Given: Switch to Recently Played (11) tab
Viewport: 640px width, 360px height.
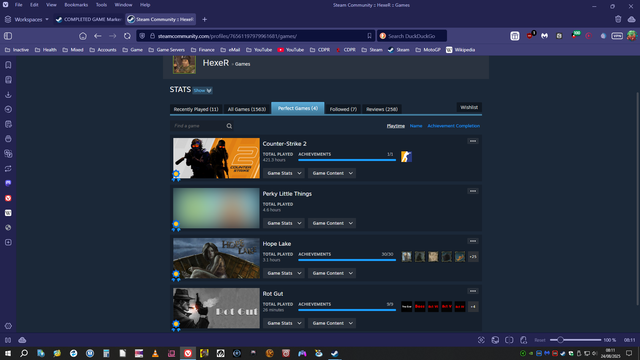Looking at the screenshot, I should pos(196,109).
